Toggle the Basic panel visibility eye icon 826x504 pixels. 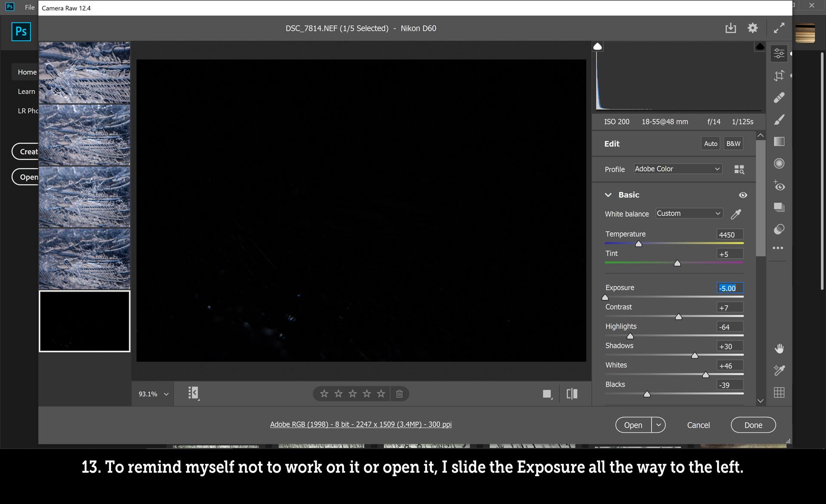click(x=742, y=194)
